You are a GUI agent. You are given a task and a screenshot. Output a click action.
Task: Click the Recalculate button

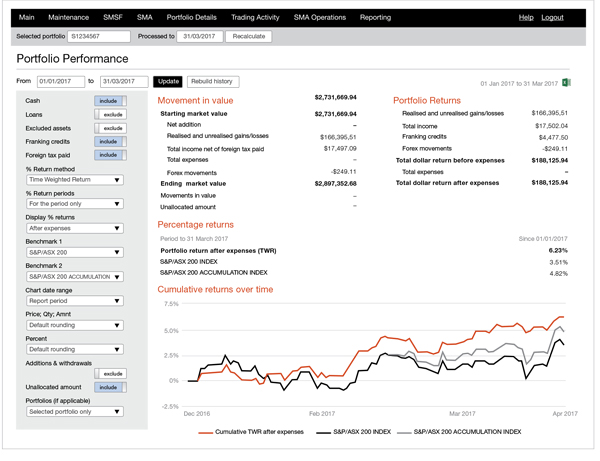click(x=249, y=36)
